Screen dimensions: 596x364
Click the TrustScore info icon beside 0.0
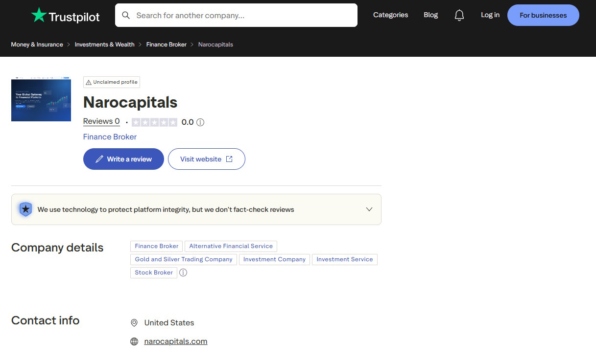[x=200, y=122]
